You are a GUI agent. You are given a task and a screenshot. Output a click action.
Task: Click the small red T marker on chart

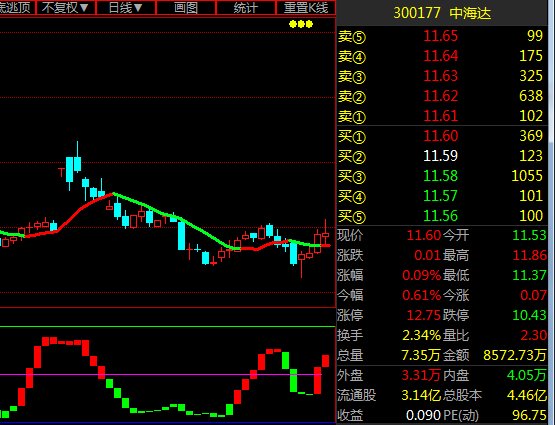click(61, 172)
